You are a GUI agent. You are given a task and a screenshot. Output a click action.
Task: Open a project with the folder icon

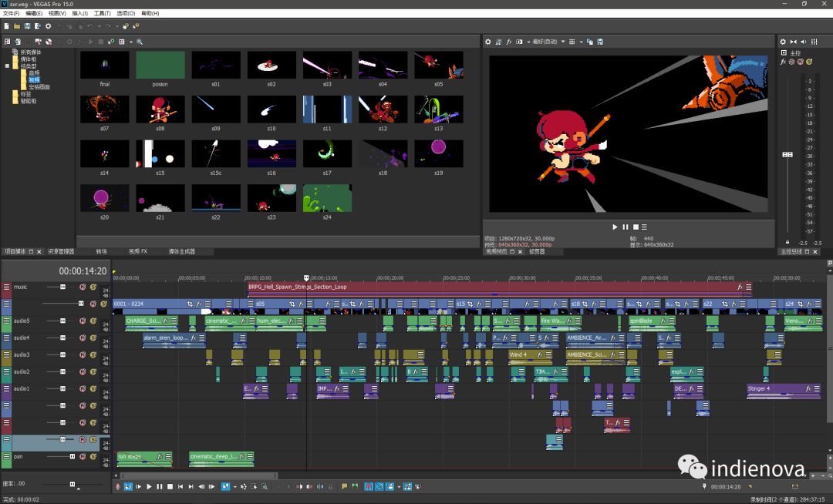tap(17, 26)
